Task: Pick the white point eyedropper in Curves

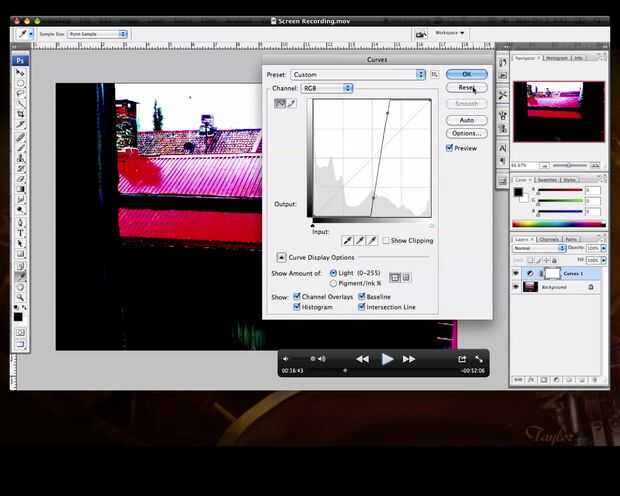Action: click(372, 240)
